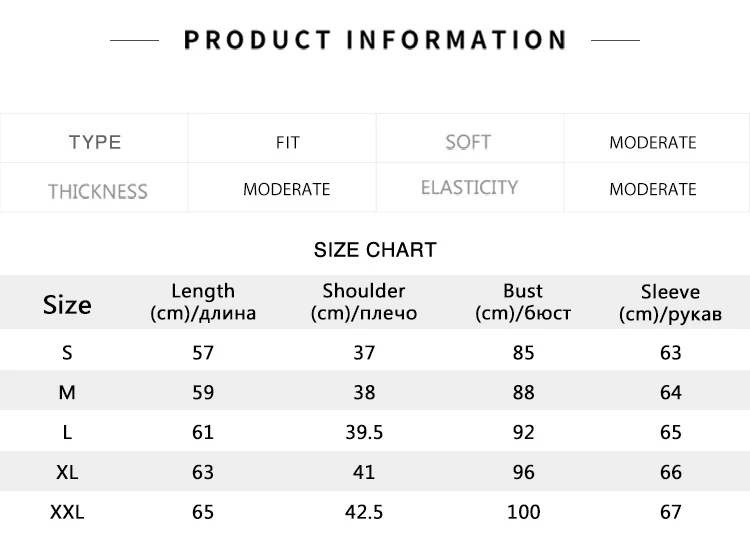
Task: Select the XL size row label
Action: (x=67, y=472)
